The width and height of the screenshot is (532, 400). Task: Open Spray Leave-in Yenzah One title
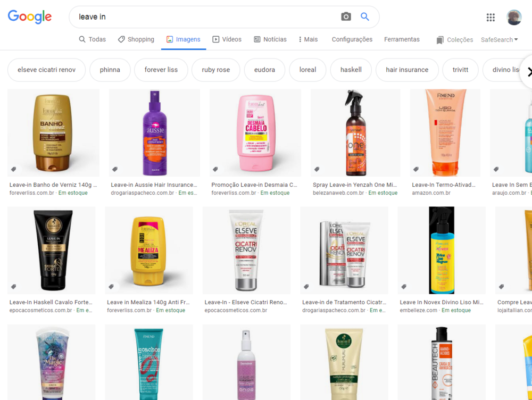[x=355, y=185]
